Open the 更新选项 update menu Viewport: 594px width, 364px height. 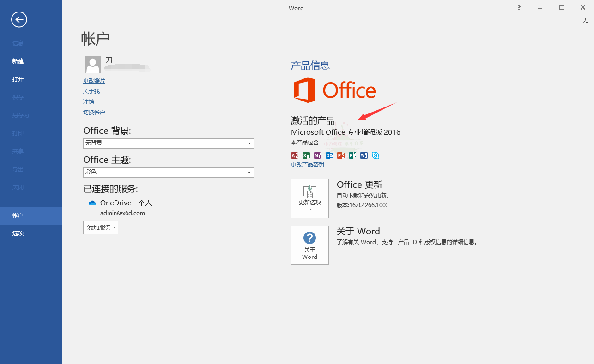click(x=309, y=198)
